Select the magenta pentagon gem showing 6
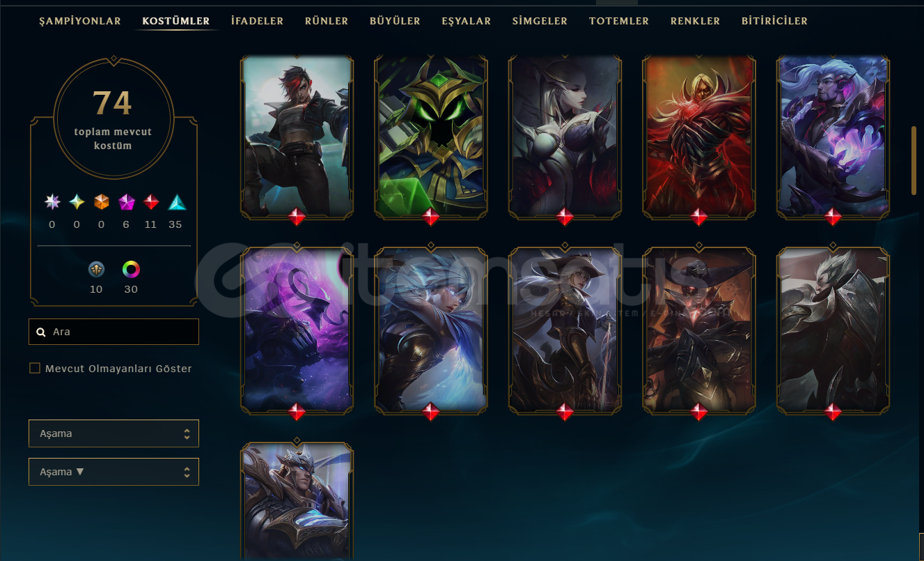Image resolution: width=924 pixels, height=561 pixels. point(127,202)
